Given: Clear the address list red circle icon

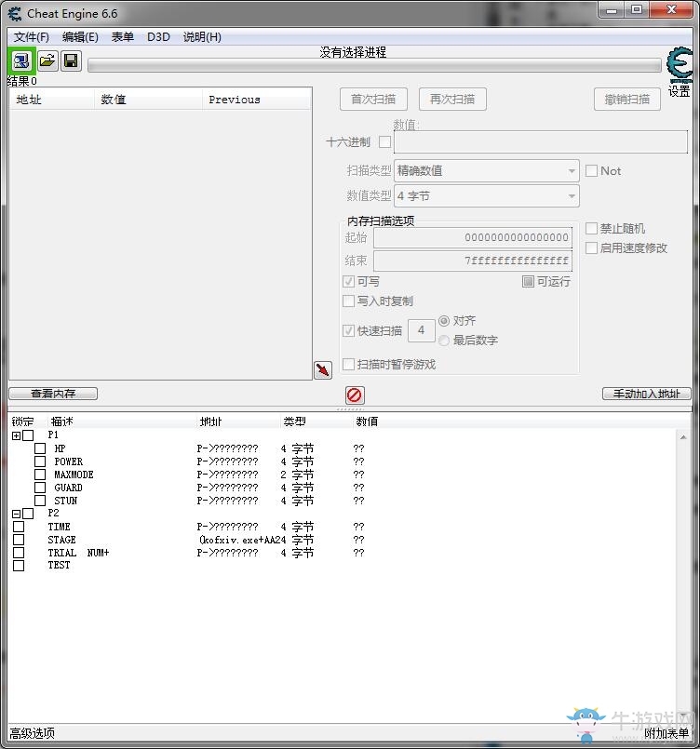Looking at the screenshot, I should 355,395.
